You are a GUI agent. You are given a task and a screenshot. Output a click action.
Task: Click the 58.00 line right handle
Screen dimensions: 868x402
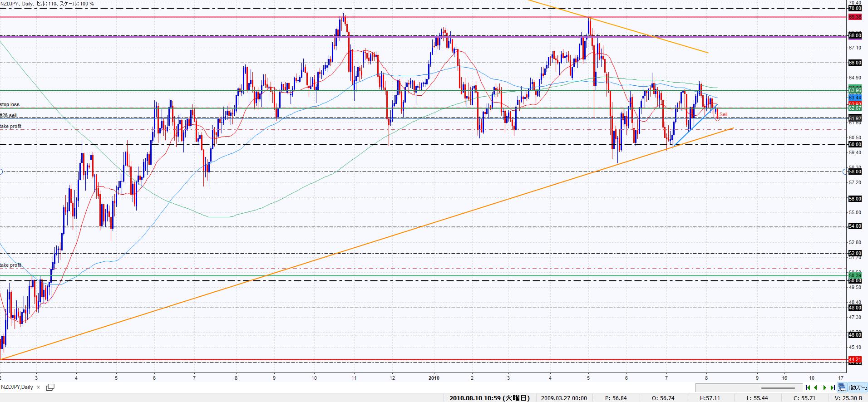[x=845, y=172]
